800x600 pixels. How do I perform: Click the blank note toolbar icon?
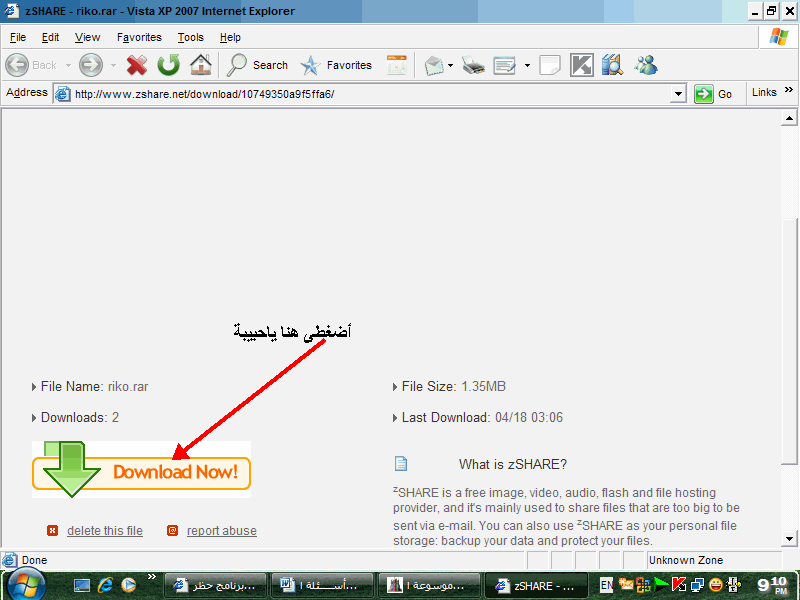click(549, 65)
